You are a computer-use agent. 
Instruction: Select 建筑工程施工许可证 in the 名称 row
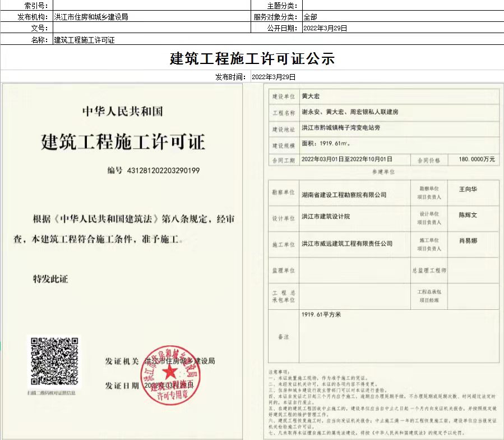tap(84, 40)
